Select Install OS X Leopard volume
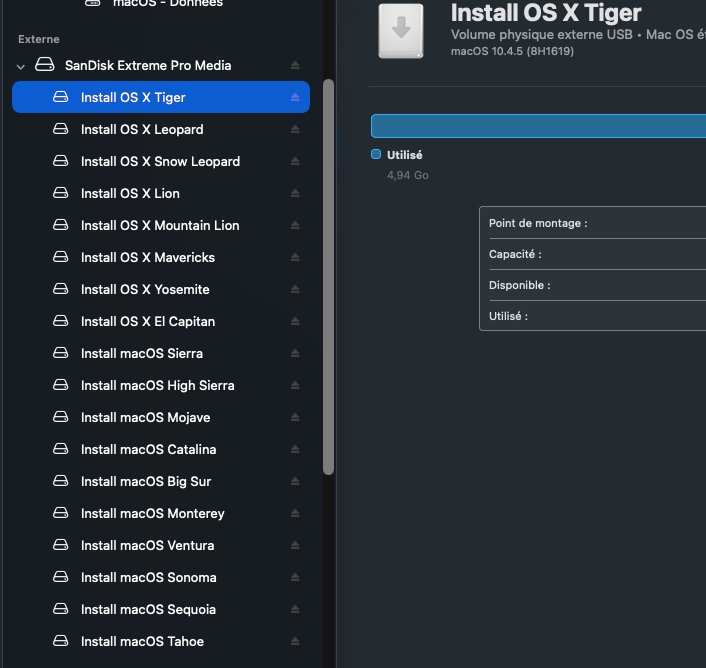Image resolution: width=706 pixels, height=668 pixels. (x=161, y=129)
